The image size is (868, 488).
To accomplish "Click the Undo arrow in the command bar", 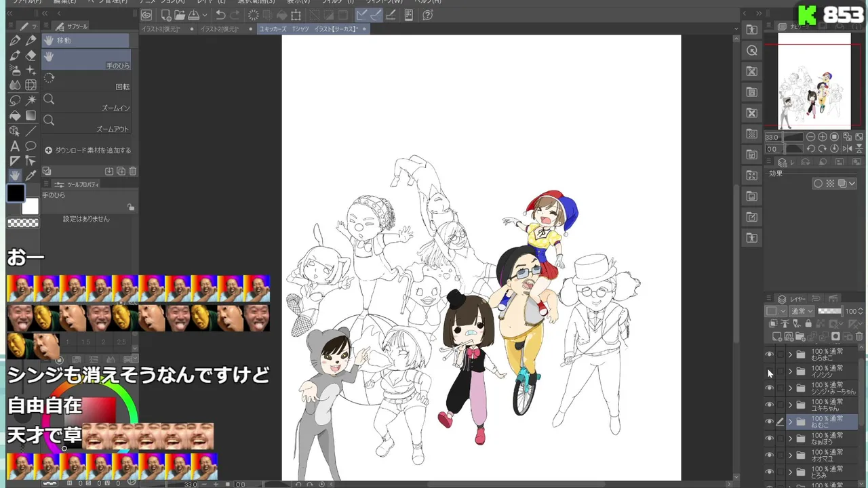I will [220, 15].
